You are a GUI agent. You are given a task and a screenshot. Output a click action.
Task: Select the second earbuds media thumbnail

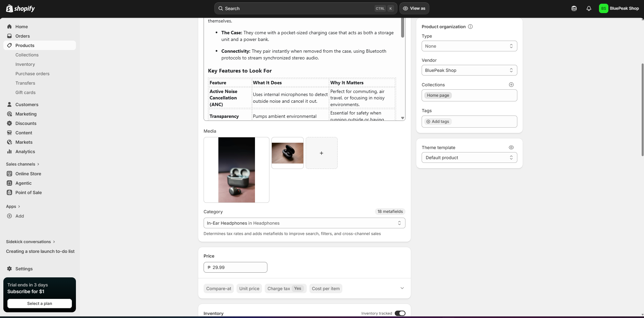tap(288, 153)
